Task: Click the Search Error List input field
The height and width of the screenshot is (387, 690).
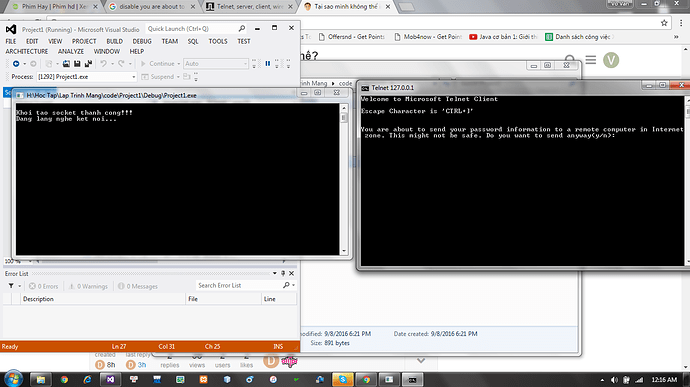Action: point(240,285)
